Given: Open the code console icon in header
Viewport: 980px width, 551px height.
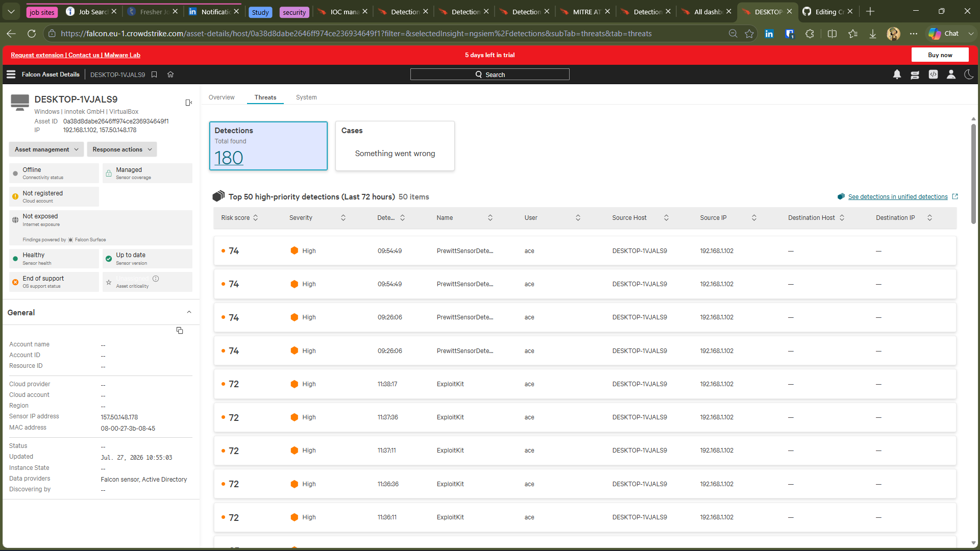Looking at the screenshot, I should (x=933, y=74).
